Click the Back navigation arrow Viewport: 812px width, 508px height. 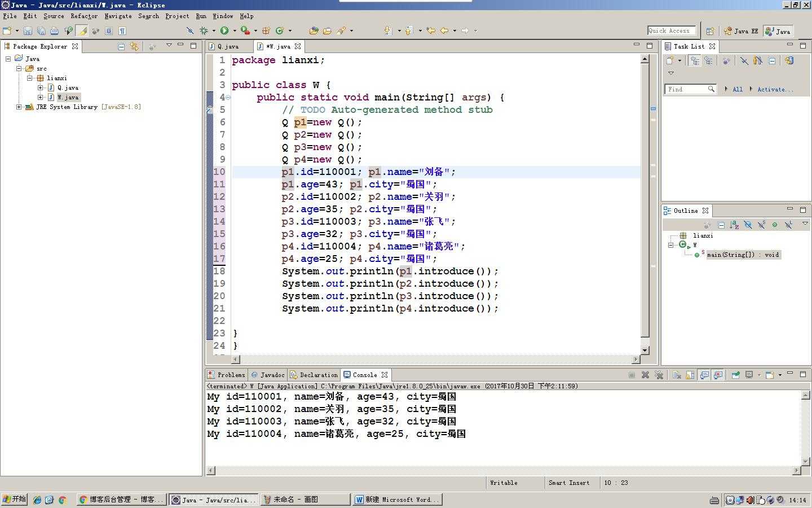[x=444, y=30]
